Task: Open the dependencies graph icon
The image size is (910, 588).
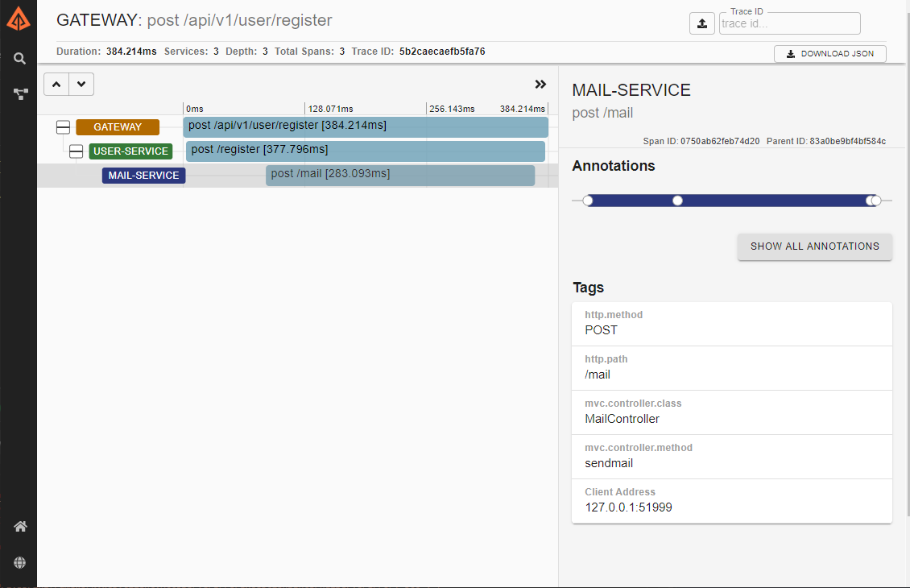Action: 21,94
